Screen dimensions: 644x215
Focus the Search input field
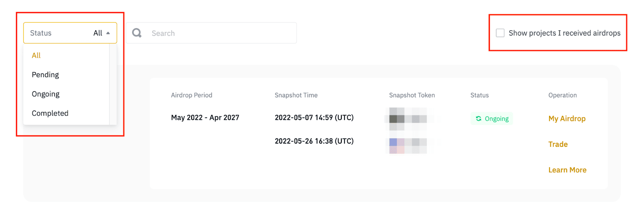221,33
